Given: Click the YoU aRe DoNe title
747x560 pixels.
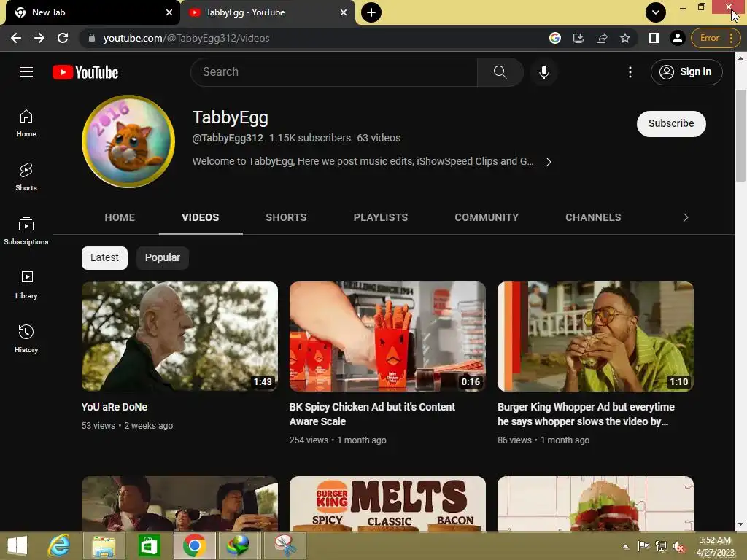Looking at the screenshot, I should click(x=115, y=407).
